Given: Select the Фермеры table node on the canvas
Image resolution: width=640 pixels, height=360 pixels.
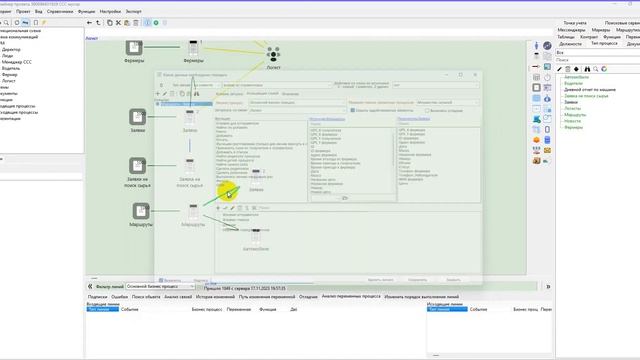Looking at the screenshot, I should [193, 48].
